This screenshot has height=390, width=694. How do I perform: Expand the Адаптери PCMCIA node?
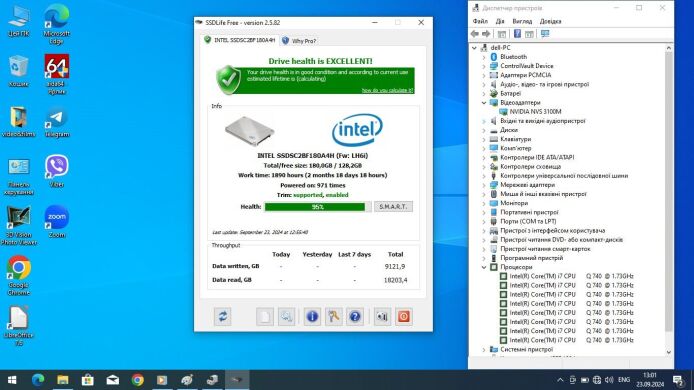(x=484, y=75)
